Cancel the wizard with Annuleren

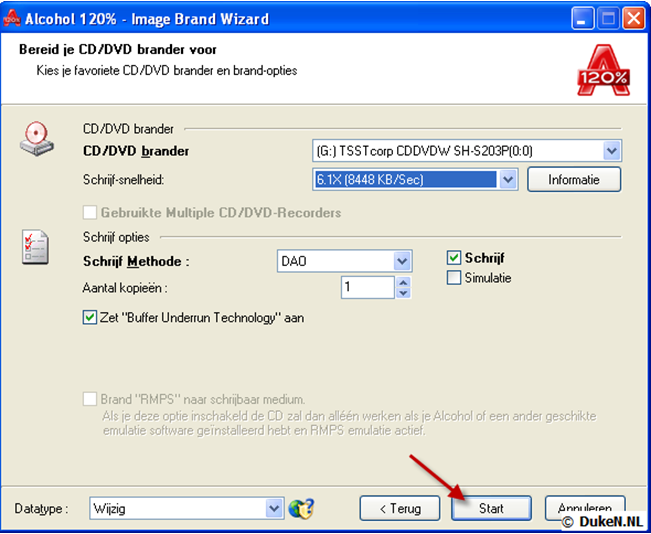(x=585, y=508)
